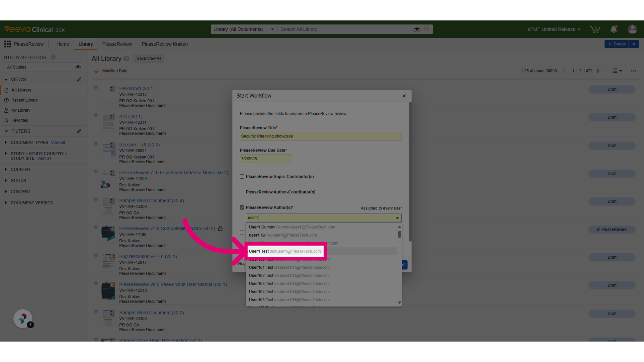Click the PleaseReview Due Date field
Screen dimensions: 644x362
click(265, 159)
